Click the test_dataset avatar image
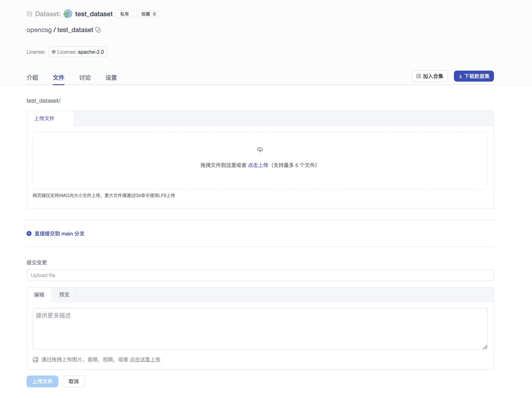Image resolution: width=532 pixels, height=398 pixels. [68, 14]
